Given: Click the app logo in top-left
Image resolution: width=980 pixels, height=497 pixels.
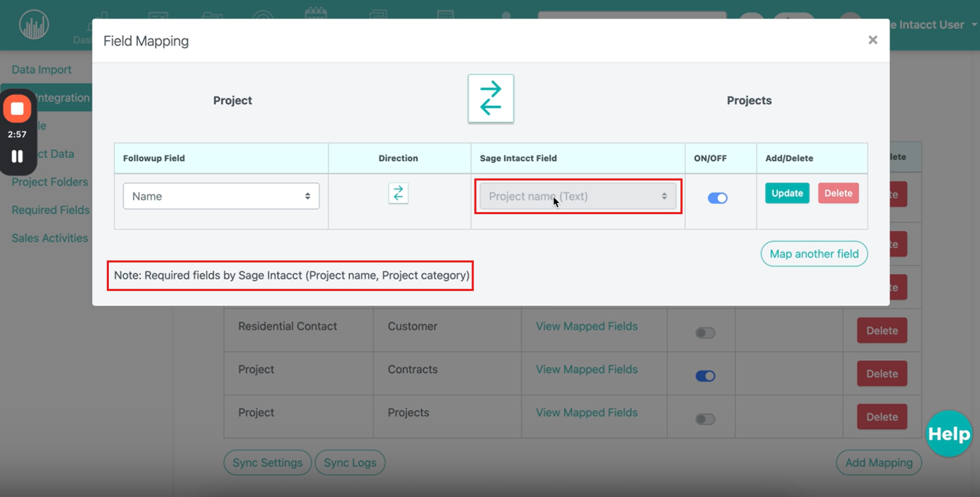Looking at the screenshot, I should pyautogui.click(x=34, y=25).
